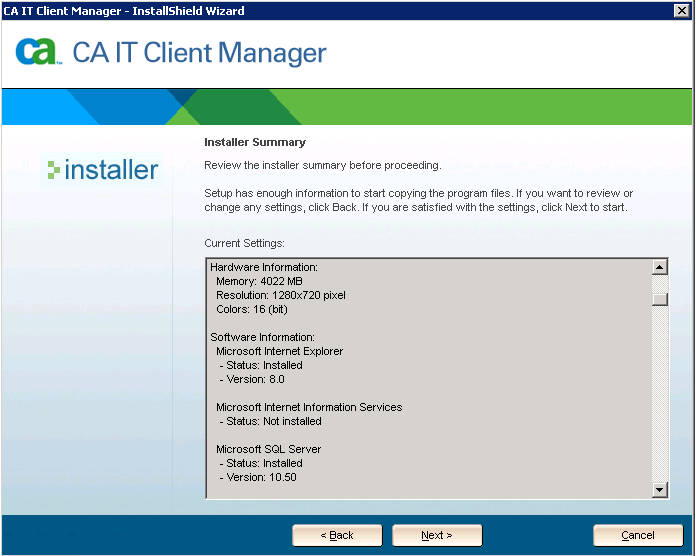Select the 'Software Information:' line
The height and width of the screenshot is (556, 696).
coord(262,337)
